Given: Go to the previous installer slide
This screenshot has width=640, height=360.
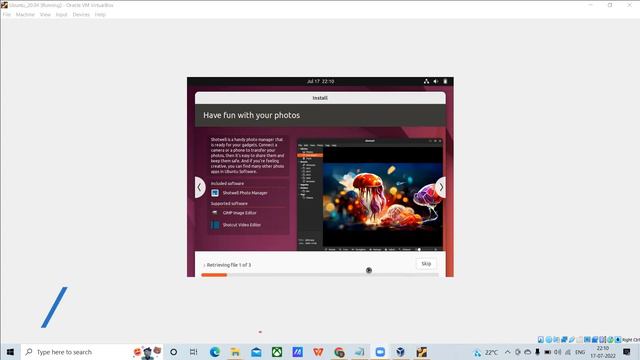Looking at the screenshot, I should (200, 187).
